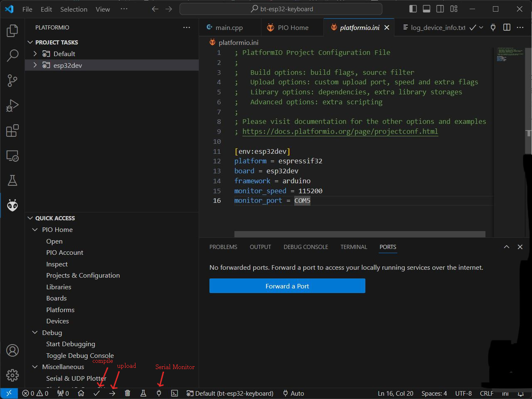Go back using the navigation arrow

tap(155, 9)
